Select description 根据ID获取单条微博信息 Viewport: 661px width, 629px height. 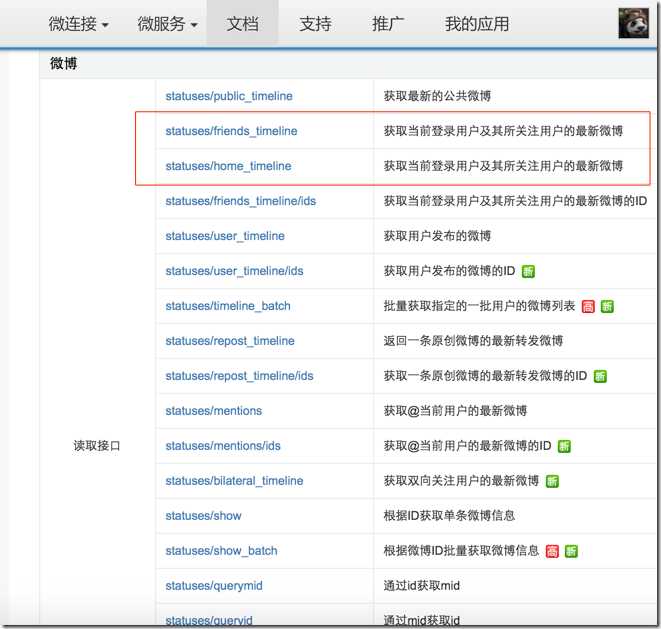pos(449,516)
